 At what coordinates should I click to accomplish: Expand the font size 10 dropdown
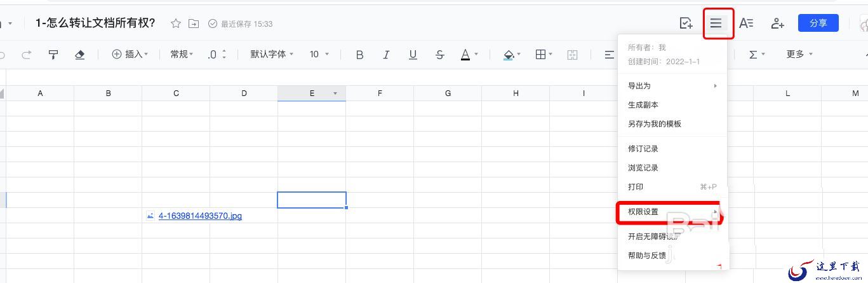click(x=319, y=55)
